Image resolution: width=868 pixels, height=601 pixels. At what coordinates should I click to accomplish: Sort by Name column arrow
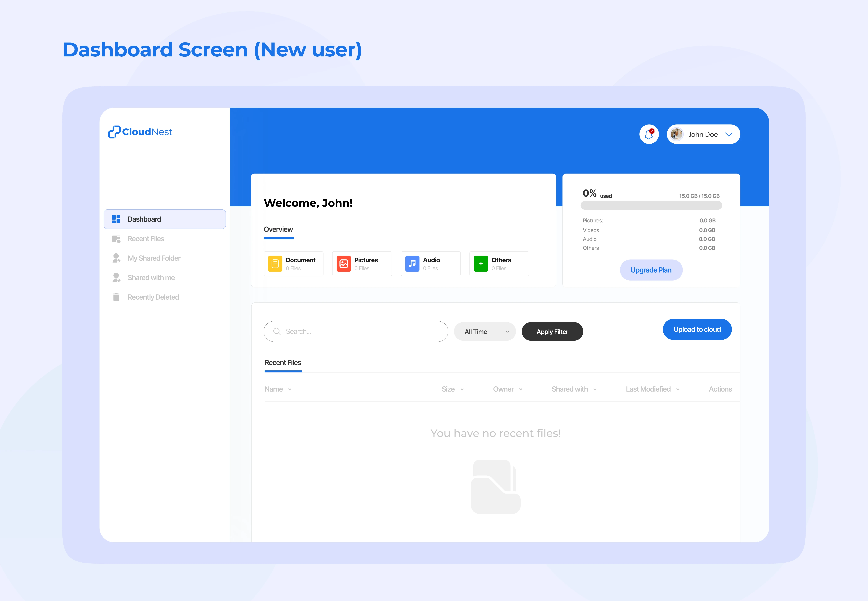[290, 389]
